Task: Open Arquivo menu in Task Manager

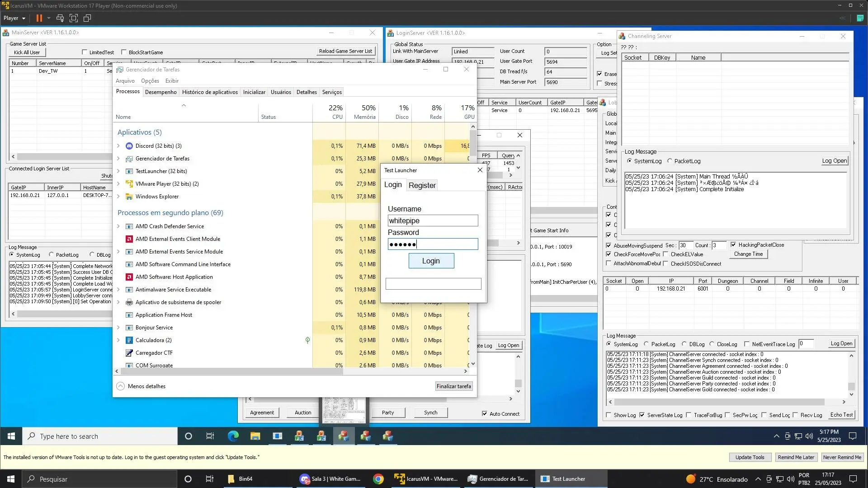Action: 125,81
